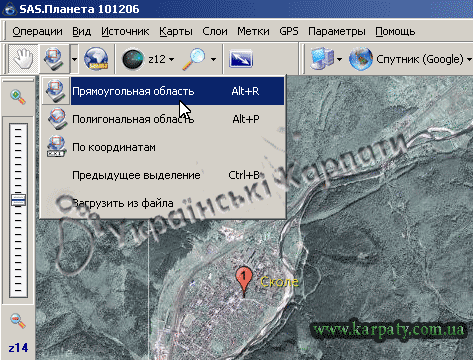Screen dimensions: 473x360
Task: Zoom in with the top sidebar magnifier
Action: [x=18, y=97]
